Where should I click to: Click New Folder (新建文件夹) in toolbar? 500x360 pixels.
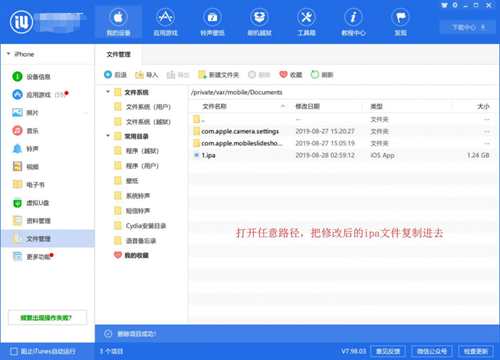click(x=218, y=75)
